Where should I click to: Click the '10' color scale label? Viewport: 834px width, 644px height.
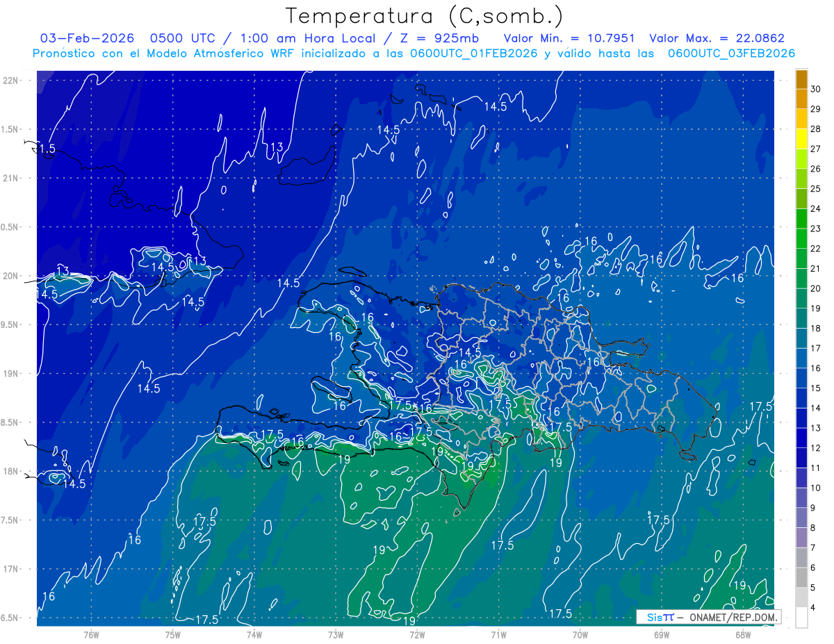pyautogui.click(x=816, y=488)
